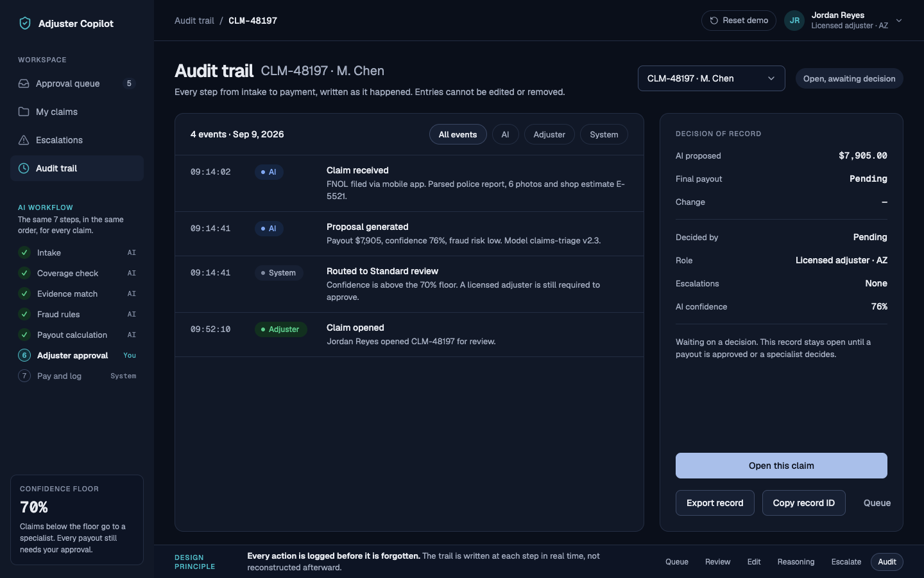Screen dimensions: 924x578
Task: Open My claims in sidebar
Action: click(x=77, y=112)
